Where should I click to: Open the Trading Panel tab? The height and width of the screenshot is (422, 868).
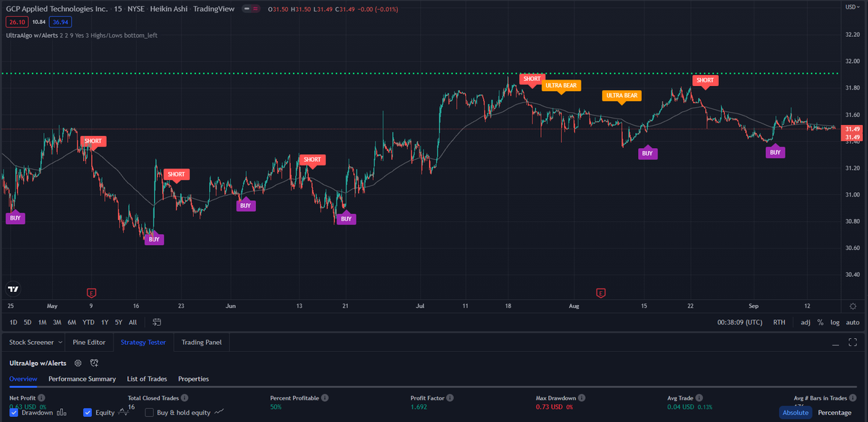tap(202, 342)
